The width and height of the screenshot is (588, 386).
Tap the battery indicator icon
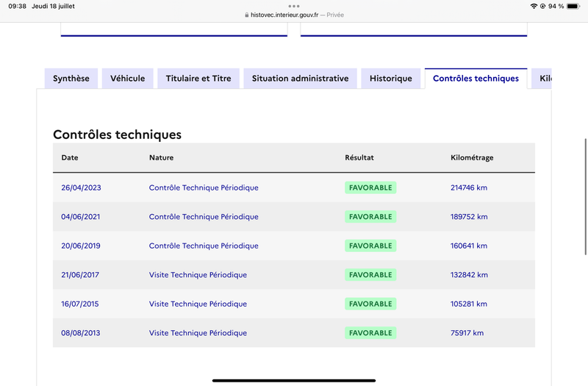click(x=573, y=6)
